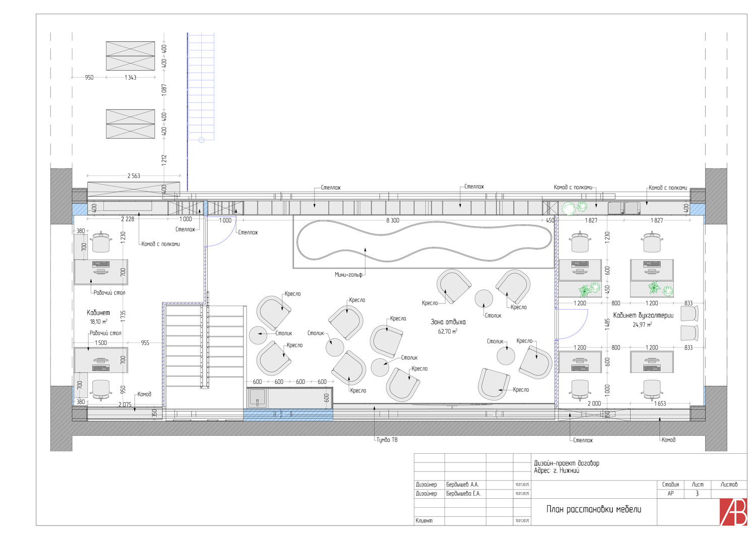The height and width of the screenshot is (534, 756).
Task: Select the Дизайн-проект договор text
Action: click(566, 463)
